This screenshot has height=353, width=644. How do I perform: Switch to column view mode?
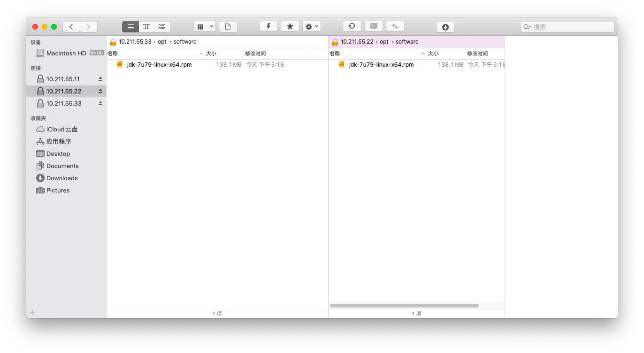(x=146, y=27)
